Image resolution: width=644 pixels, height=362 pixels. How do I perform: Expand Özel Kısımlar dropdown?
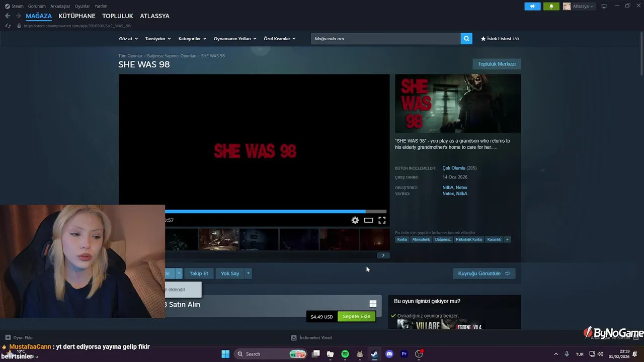[280, 39]
